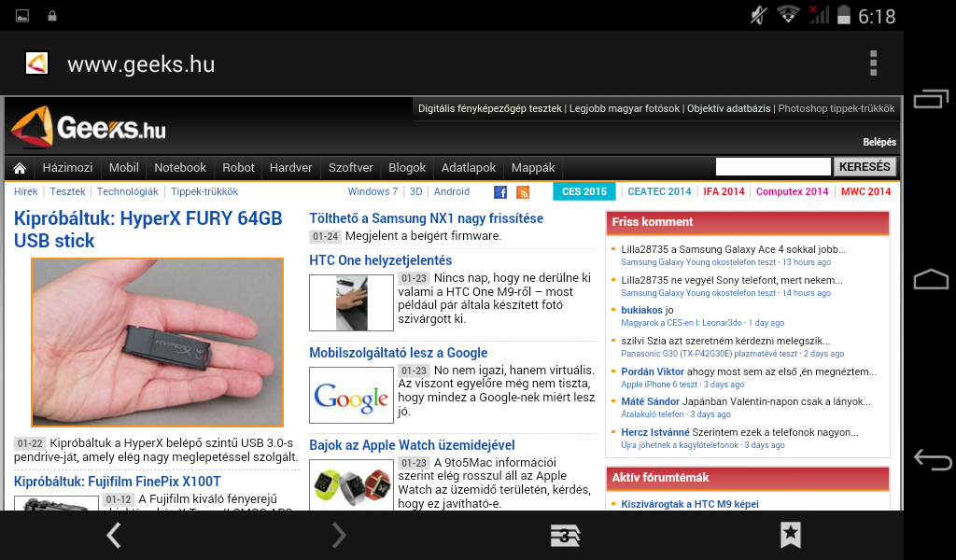Screen dimensions: 956x560
Task: Open the Computex 2014 event link
Action: pos(792,191)
